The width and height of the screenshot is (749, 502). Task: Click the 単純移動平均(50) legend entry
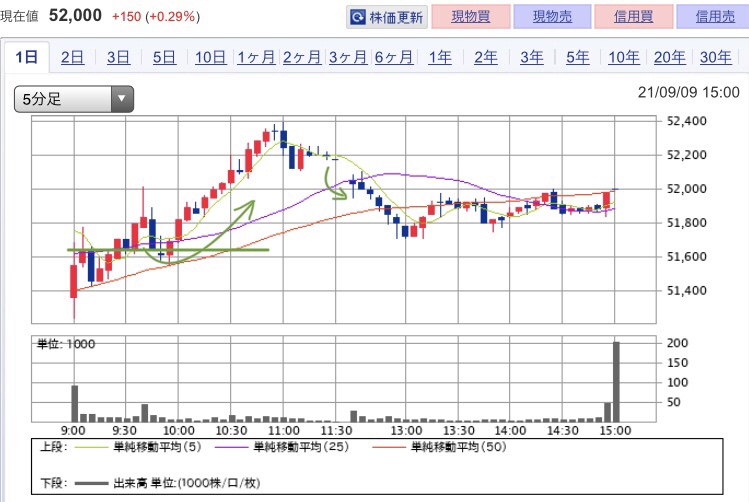(x=439, y=447)
